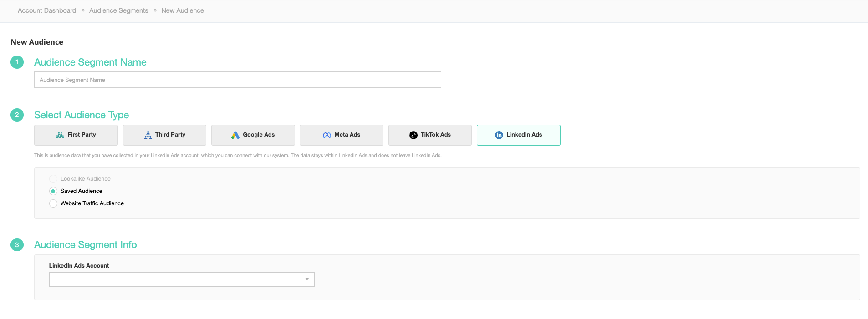
Task: Expand the LinkedIn Ads Account dropdown arrow
Action: (x=307, y=279)
